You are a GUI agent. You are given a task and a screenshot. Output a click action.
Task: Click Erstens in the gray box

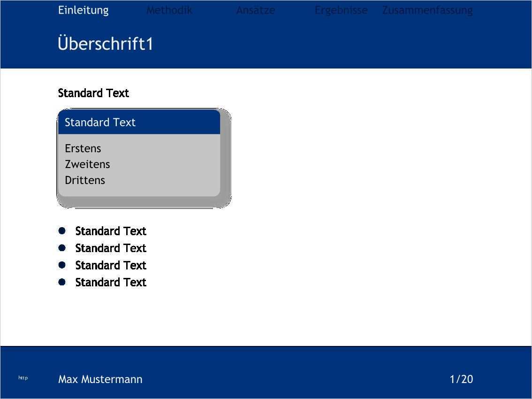point(83,148)
